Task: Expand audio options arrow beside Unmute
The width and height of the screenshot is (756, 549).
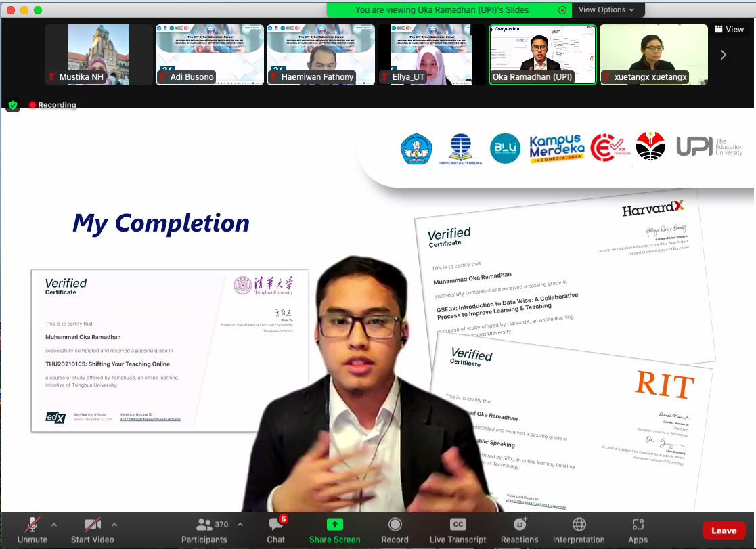Action: (x=54, y=525)
